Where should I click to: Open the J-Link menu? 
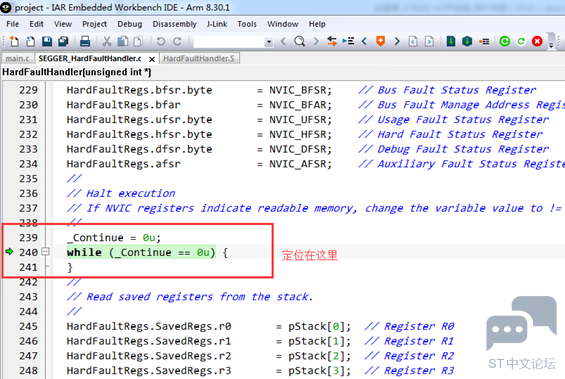click(x=217, y=24)
